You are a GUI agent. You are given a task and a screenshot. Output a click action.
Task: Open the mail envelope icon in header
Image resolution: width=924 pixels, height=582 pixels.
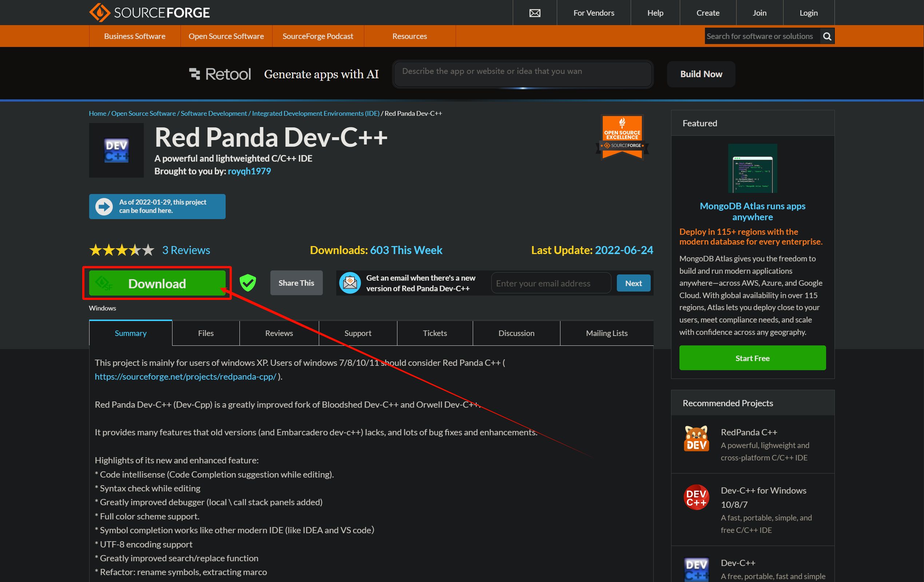(535, 13)
